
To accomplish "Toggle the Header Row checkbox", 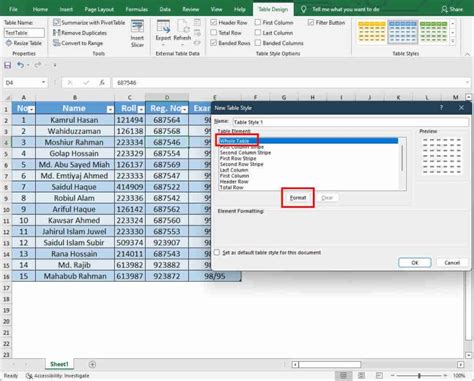I will coord(214,22).
